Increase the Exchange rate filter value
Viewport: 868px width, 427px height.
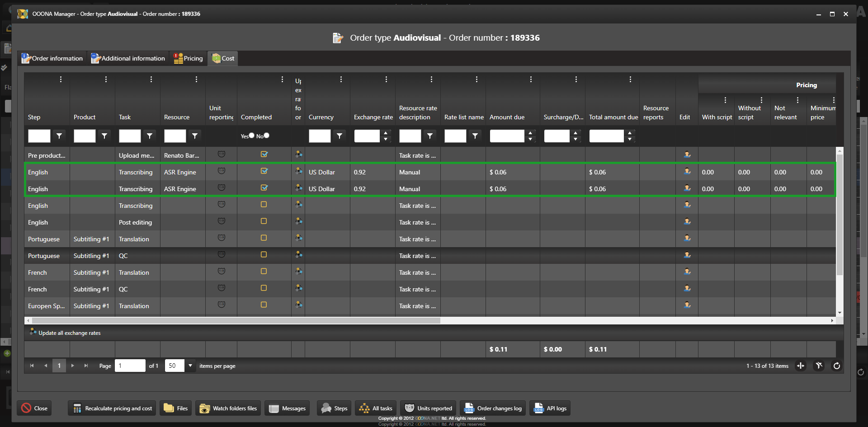(386, 133)
